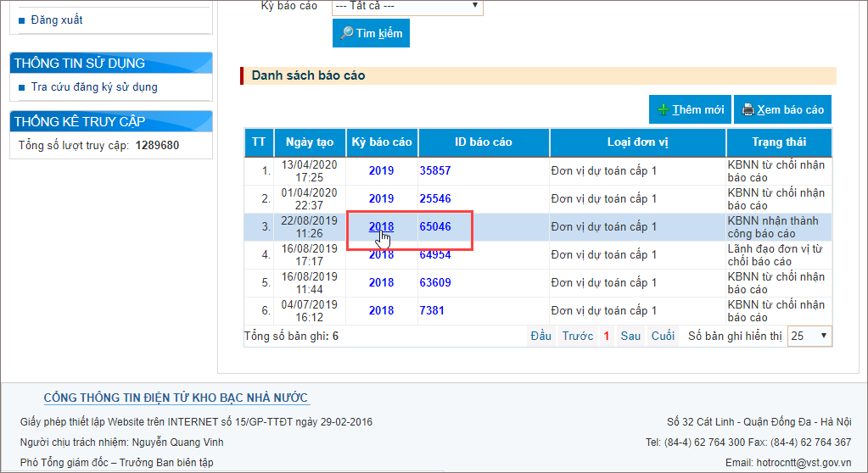
Task: Go to next page with Sau
Action: (630, 336)
